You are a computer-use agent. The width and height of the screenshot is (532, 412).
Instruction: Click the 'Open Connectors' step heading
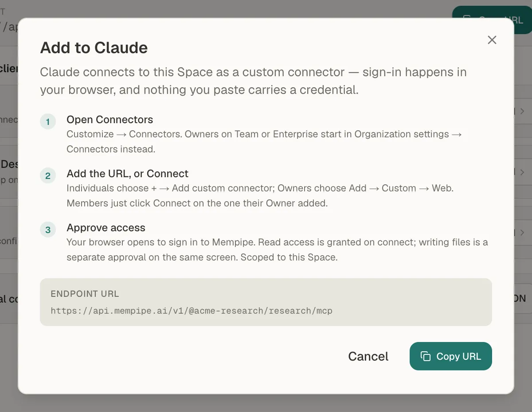click(x=110, y=120)
